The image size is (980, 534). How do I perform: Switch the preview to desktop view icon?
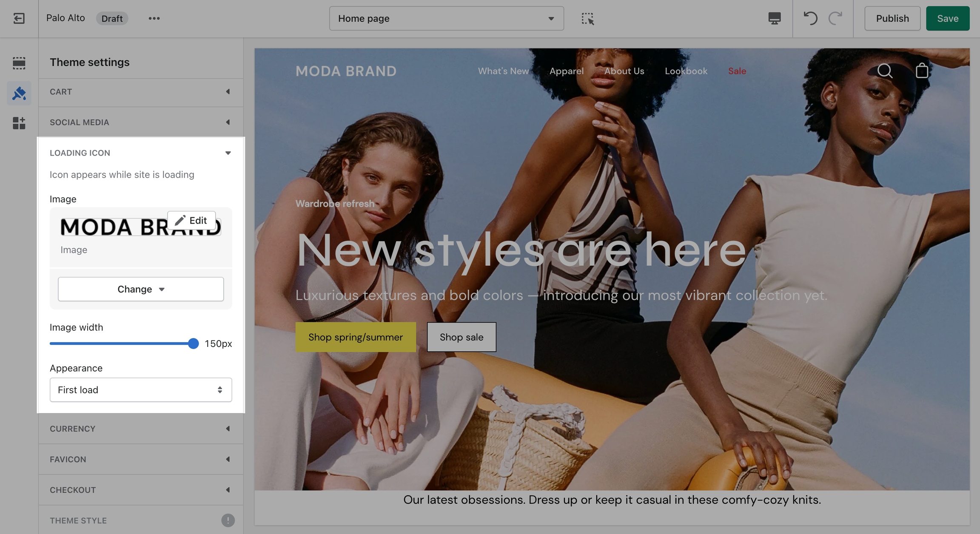coord(774,18)
